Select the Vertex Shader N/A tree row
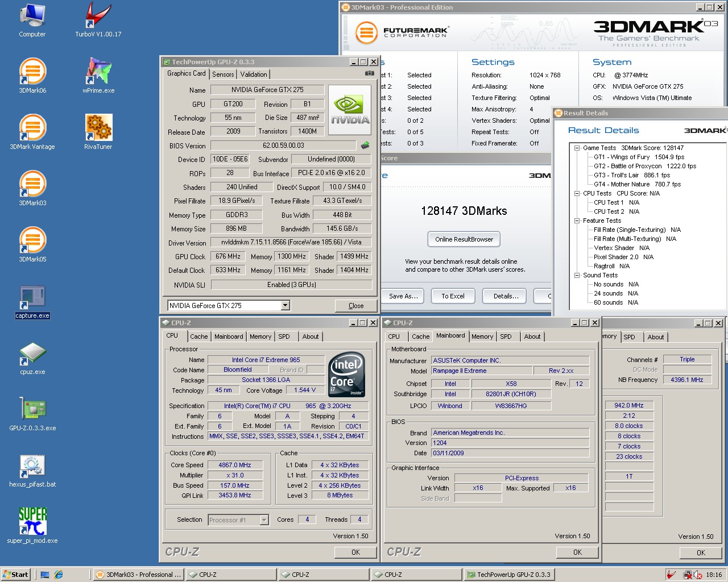This screenshot has height=582, width=728. pyautogui.click(x=622, y=248)
